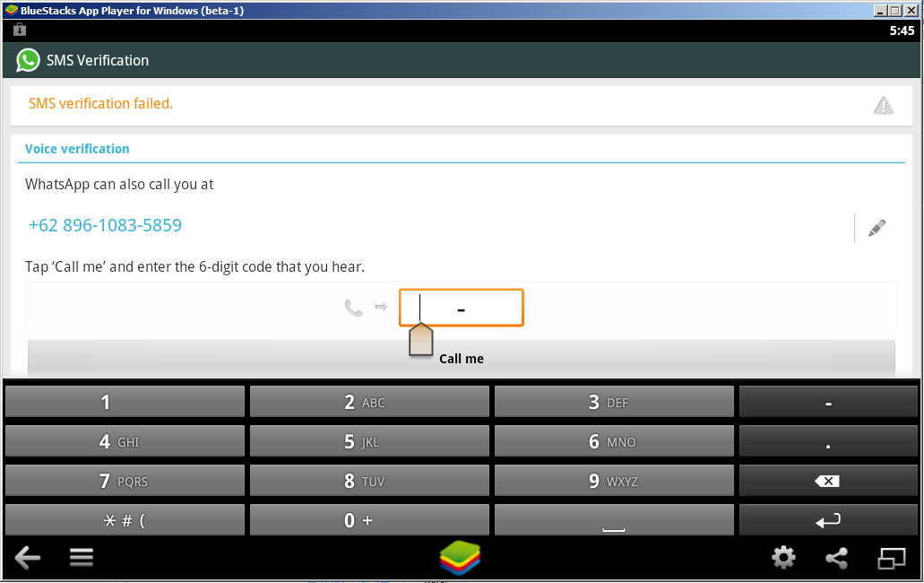Tap the period key on keypad

[828, 441]
